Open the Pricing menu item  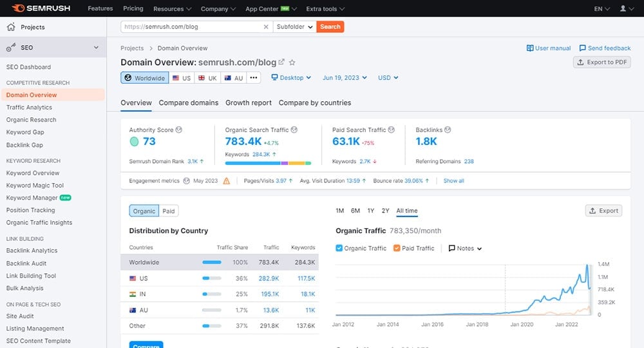(x=133, y=8)
